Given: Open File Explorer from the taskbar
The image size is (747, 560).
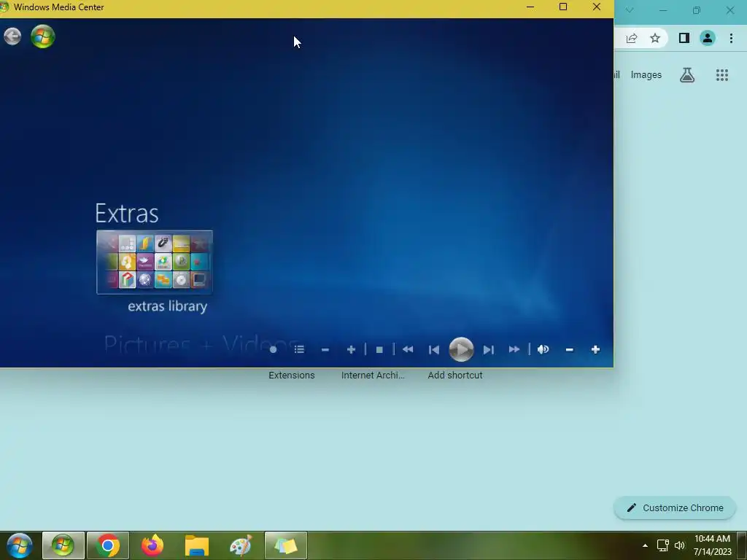Looking at the screenshot, I should tap(197, 545).
